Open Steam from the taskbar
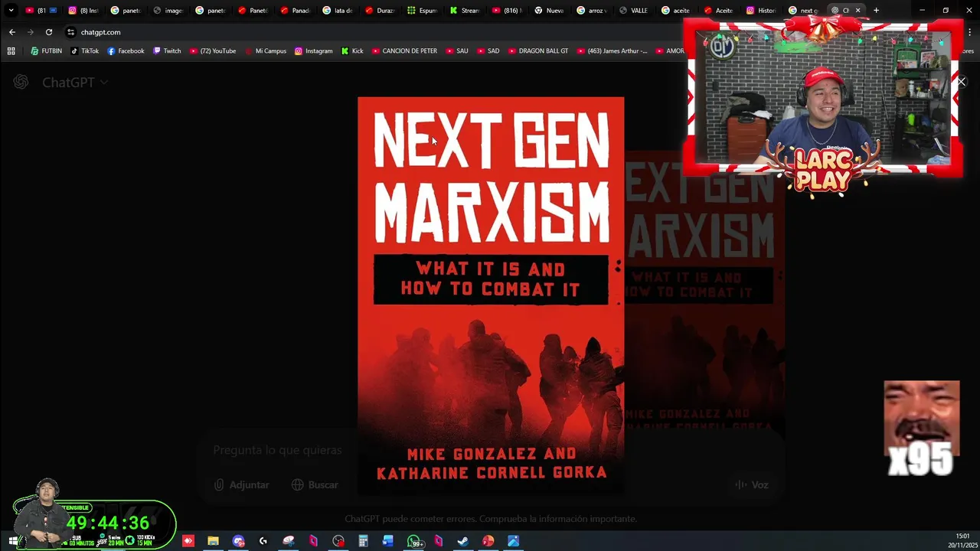Viewport: 980px width, 551px height. click(463, 541)
